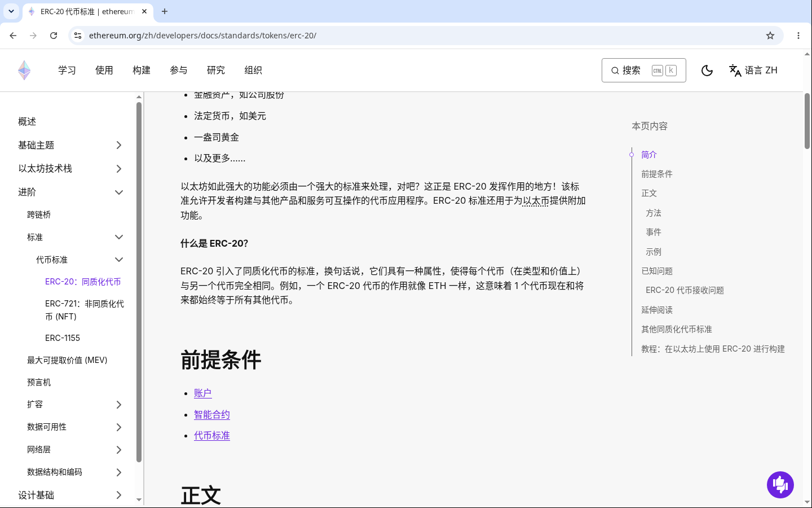Expand the 扩容 sidebar section
Screen dimensions: 812x508
119,405
